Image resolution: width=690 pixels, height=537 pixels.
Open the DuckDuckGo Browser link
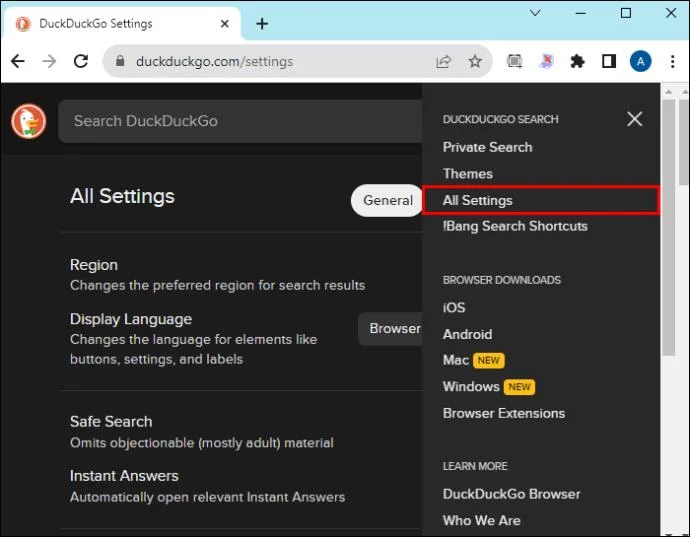pos(511,494)
